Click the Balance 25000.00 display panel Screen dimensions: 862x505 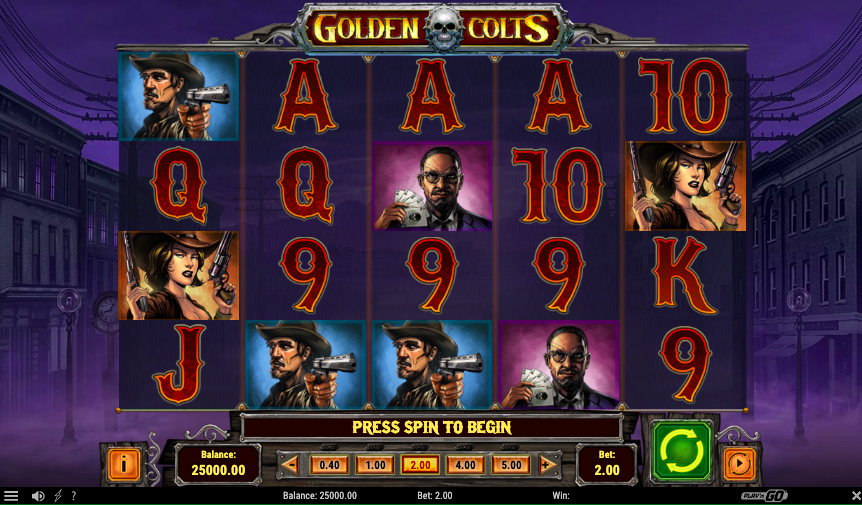tap(218, 463)
